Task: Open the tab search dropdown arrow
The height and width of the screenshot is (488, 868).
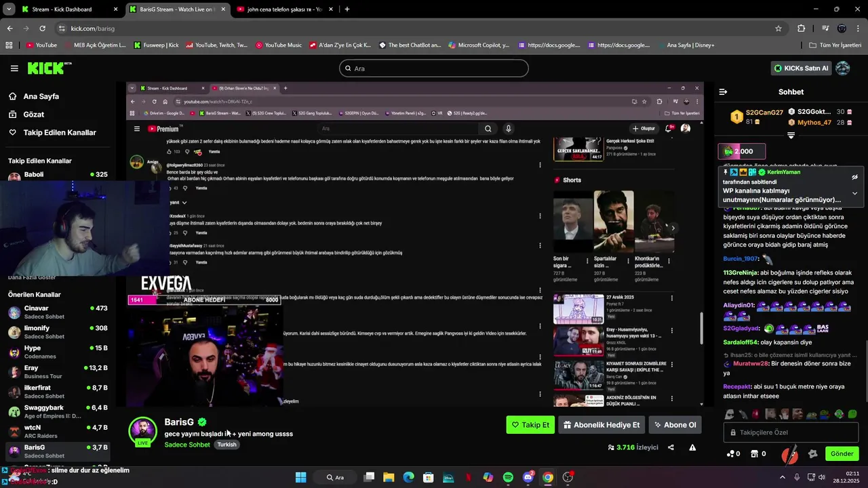Action: point(8,9)
